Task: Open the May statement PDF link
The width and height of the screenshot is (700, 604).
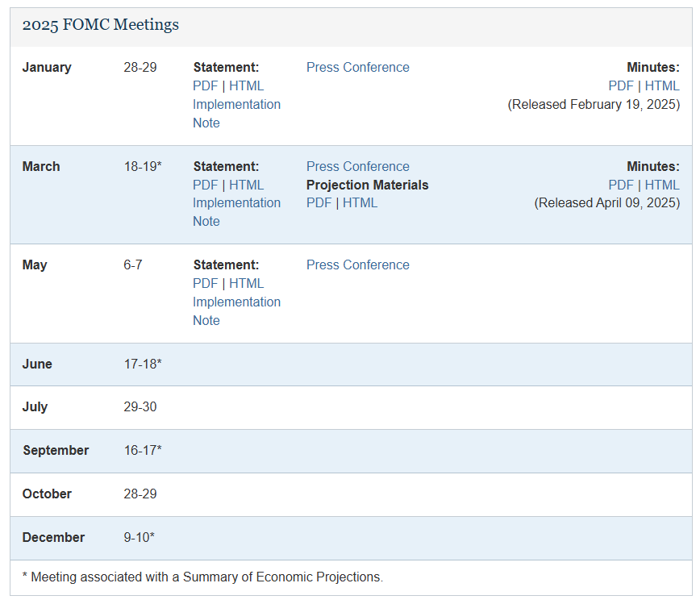Action: click(205, 284)
